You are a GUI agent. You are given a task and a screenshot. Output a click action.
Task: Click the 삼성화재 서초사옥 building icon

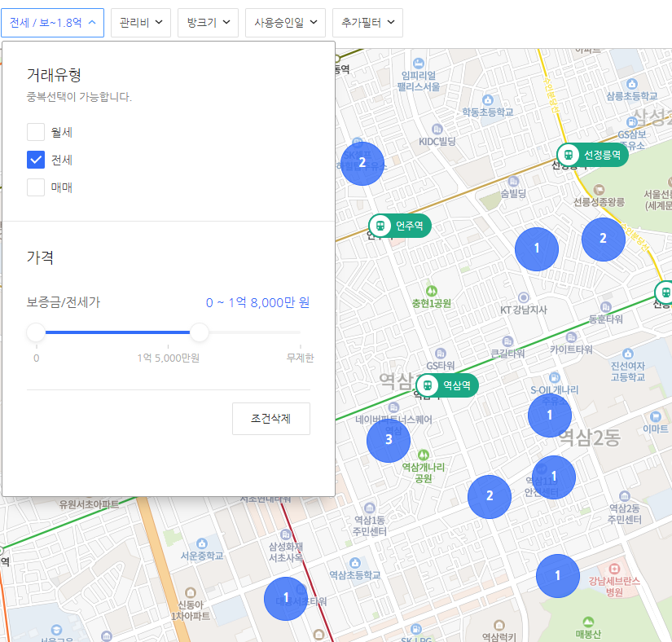[x=285, y=534]
